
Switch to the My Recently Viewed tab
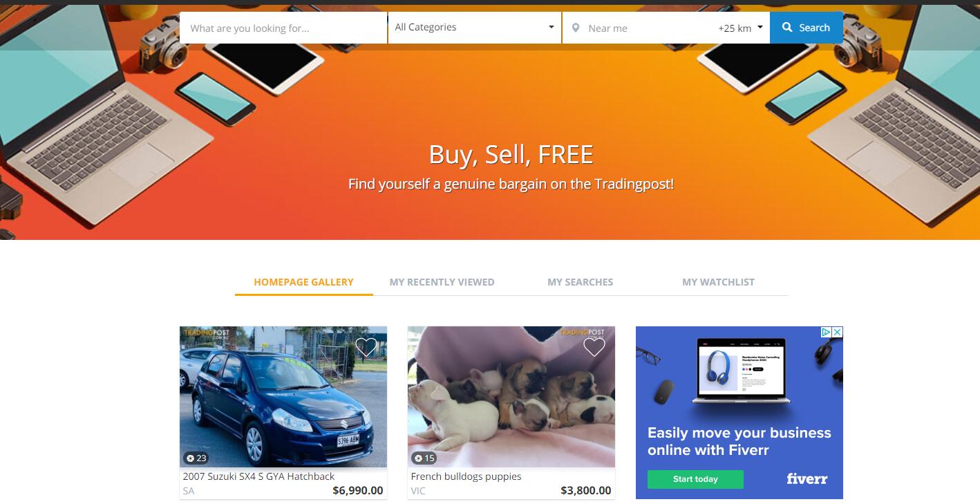[442, 282]
